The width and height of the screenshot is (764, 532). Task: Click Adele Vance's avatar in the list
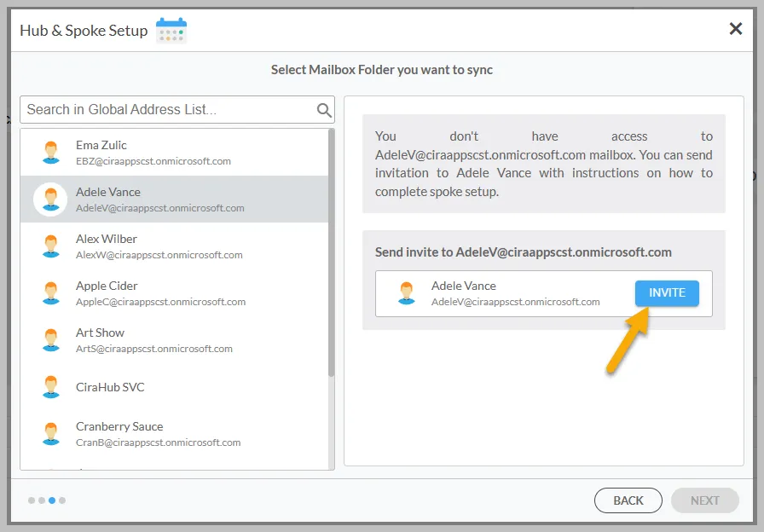50,199
